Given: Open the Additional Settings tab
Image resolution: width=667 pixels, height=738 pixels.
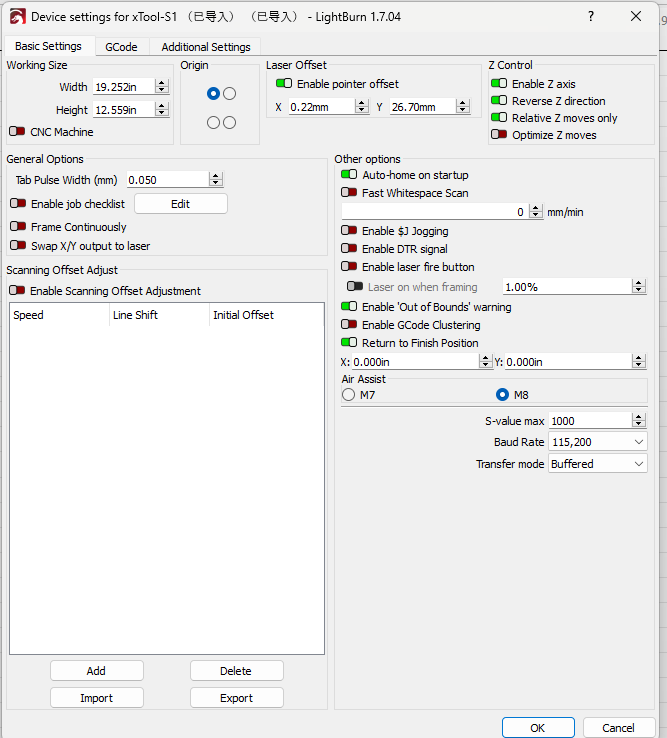Looking at the screenshot, I should 206,47.
